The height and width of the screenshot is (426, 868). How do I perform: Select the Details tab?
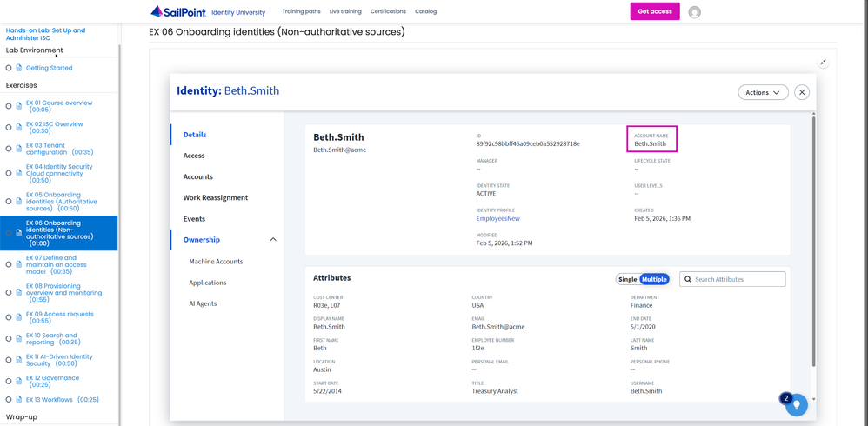195,135
